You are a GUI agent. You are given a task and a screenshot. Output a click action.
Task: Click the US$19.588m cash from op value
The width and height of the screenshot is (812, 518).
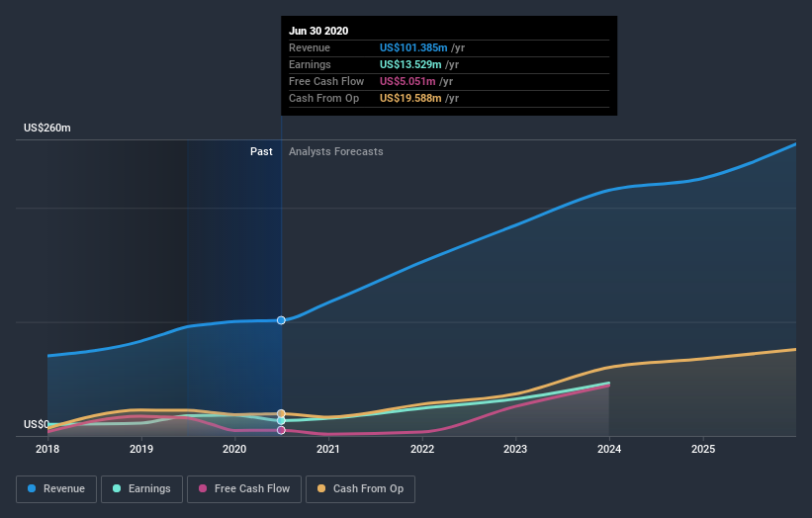pos(410,98)
